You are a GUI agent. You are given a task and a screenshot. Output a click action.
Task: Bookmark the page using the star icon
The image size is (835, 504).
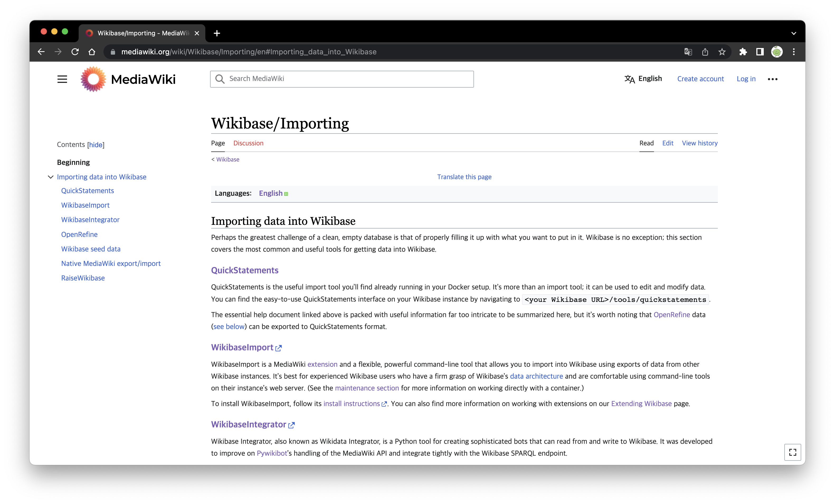(722, 51)
